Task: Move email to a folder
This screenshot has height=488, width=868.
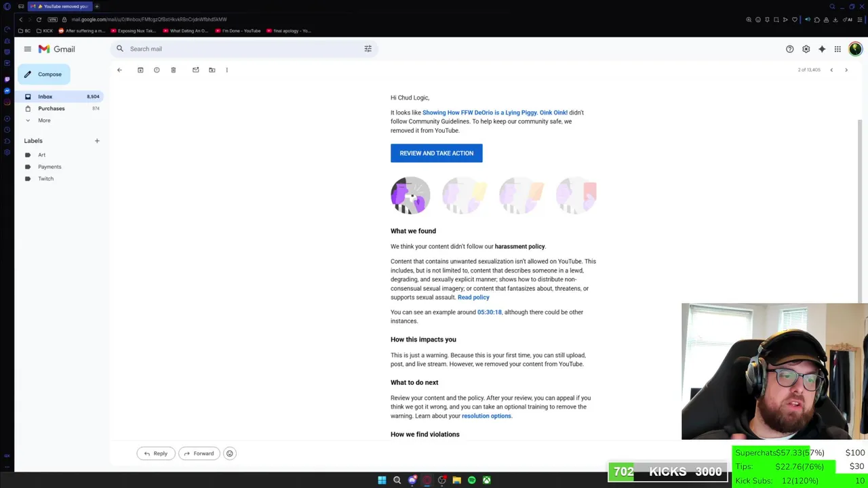Action: coord(212,70)
